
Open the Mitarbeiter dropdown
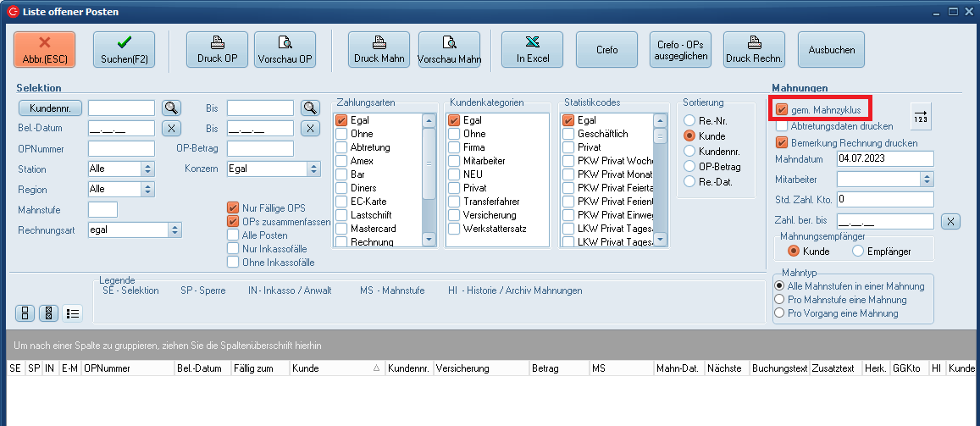click(927, 180)
